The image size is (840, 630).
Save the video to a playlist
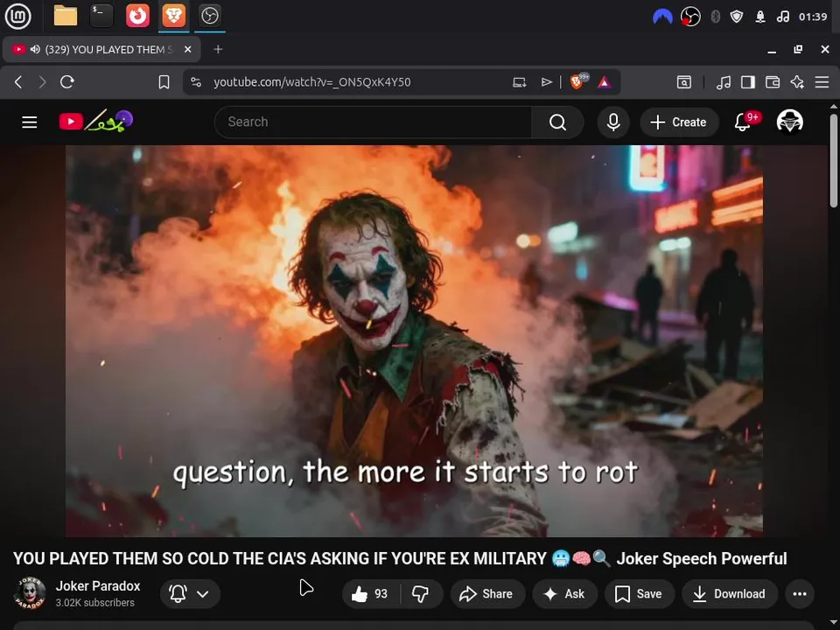coord(639,593)
